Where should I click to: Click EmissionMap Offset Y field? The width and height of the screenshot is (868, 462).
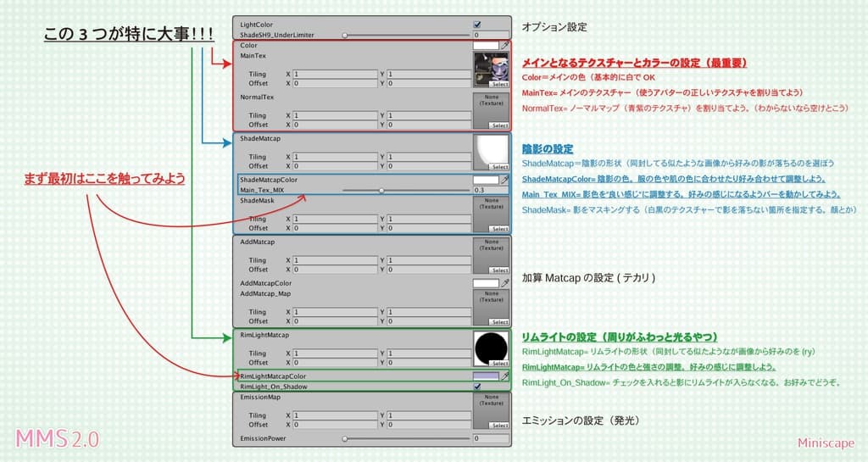click(x=429, y=425)
